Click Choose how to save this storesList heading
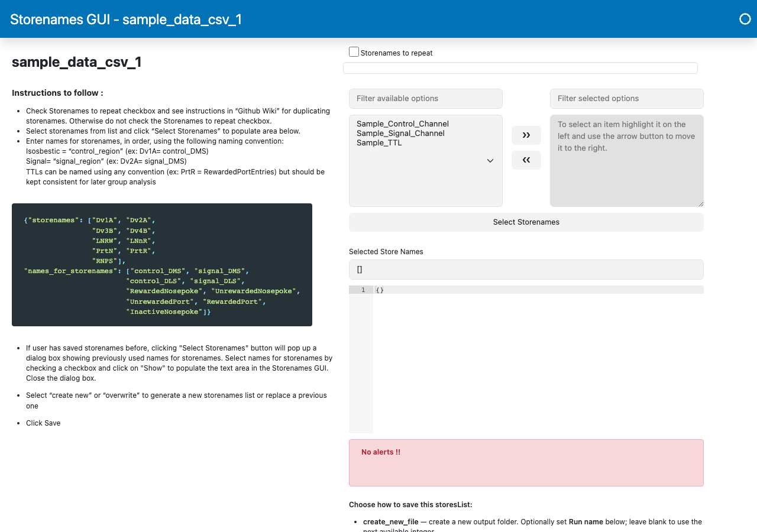 pos(410,505)
